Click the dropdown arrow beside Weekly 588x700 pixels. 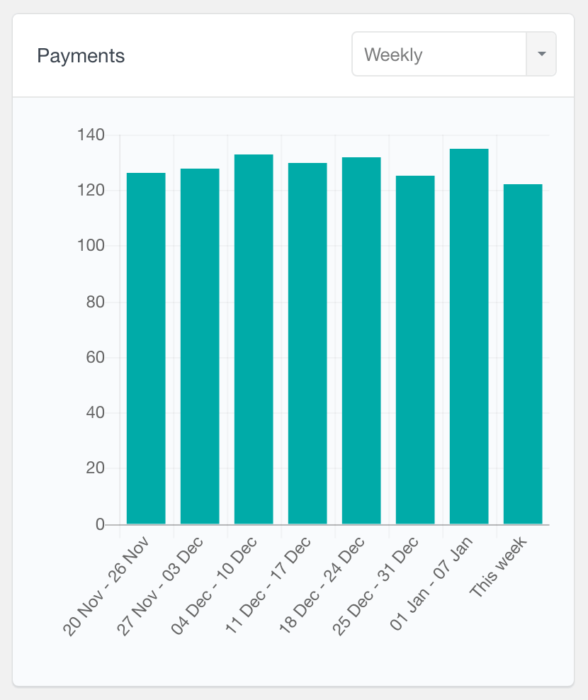[x=541, y=54]
